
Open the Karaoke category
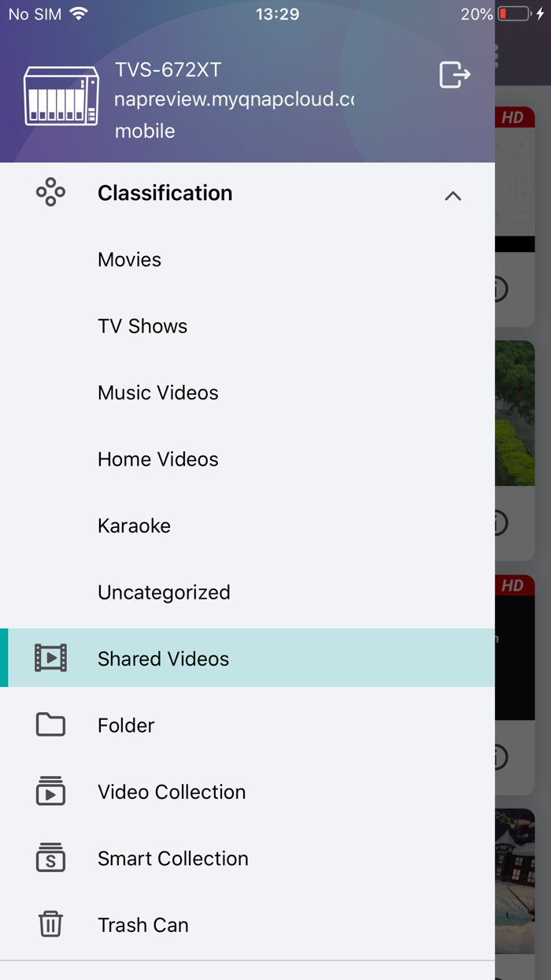(133, 525)
